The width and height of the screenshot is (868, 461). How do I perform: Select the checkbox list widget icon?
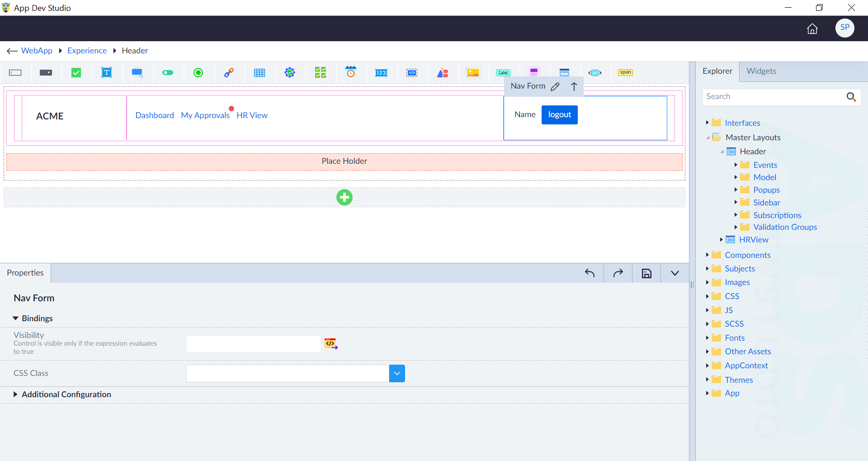coord(321,72)
